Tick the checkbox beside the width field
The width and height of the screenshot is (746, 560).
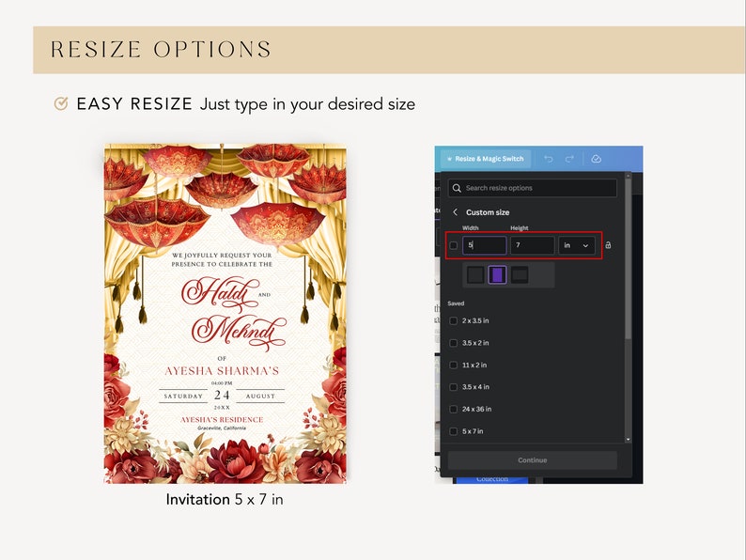coord(454,245)
